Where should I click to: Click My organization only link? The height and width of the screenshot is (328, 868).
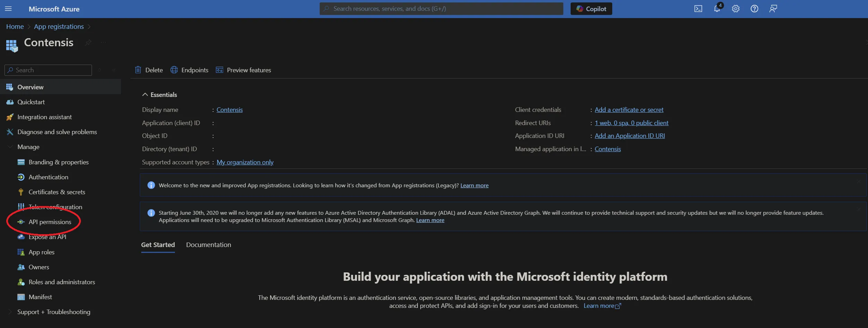point(245,162)
